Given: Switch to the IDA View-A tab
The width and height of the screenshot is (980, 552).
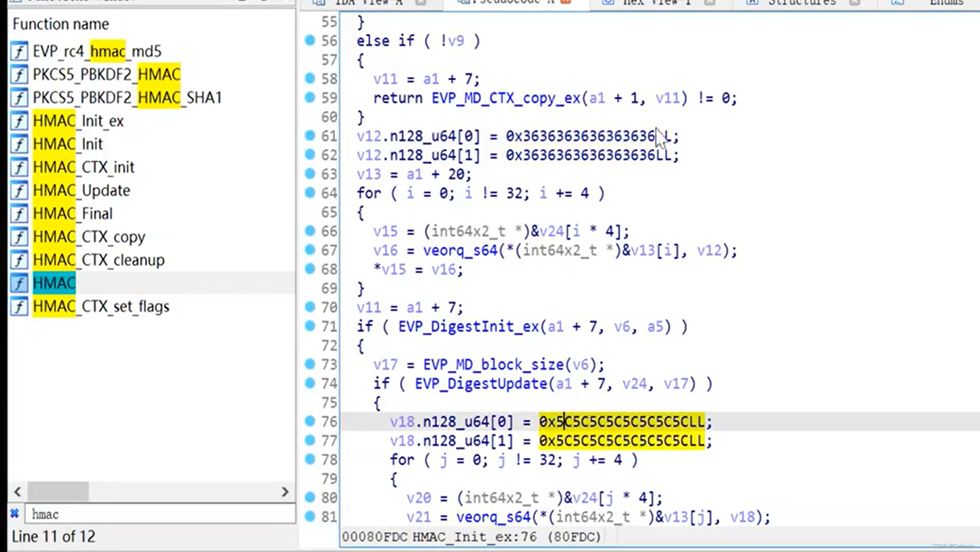Looking at the screenshot, I should coord(371,2).
